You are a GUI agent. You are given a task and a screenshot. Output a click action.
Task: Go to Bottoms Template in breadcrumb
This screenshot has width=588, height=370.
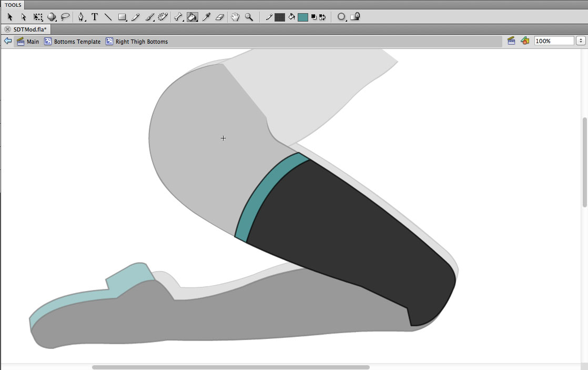coord(77,42)
